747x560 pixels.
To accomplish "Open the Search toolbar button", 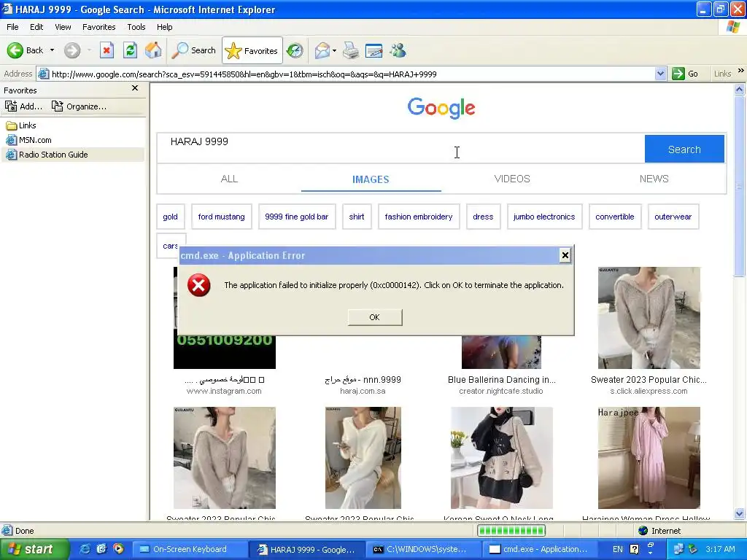I will click(x=194, y=50).
